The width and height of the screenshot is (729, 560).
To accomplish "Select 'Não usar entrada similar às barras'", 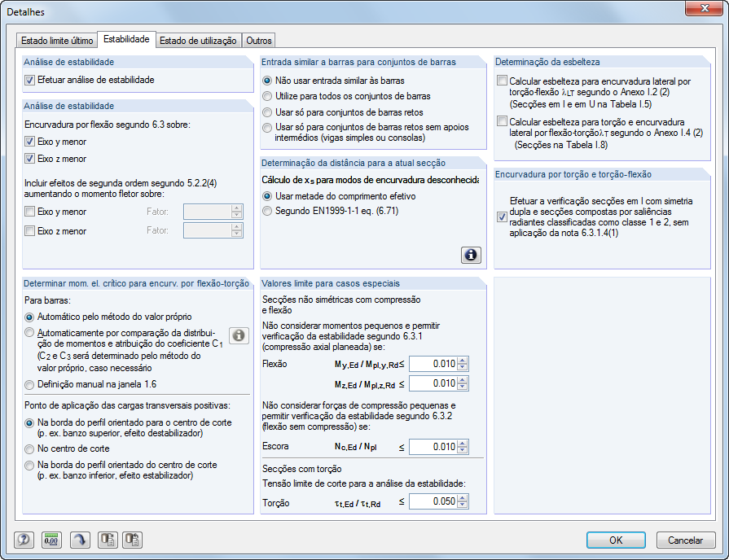I will click(267, 81).
